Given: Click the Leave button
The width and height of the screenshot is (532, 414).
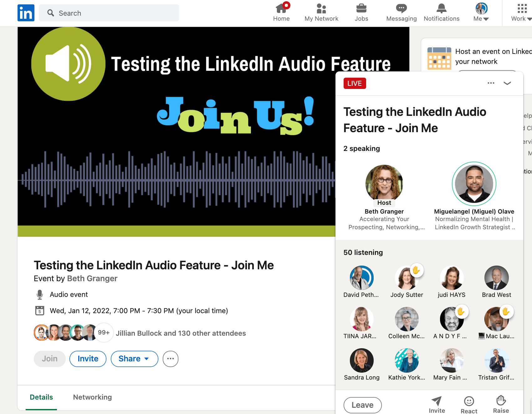Looking at the screenshot, I should 363,405.
